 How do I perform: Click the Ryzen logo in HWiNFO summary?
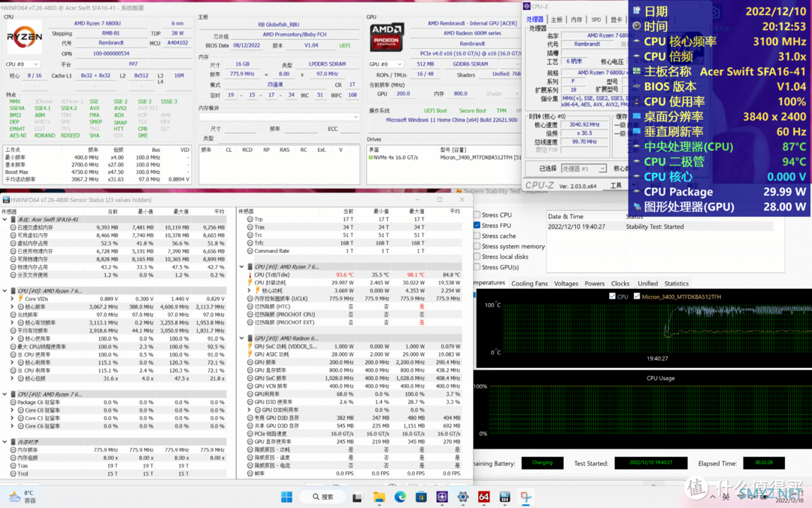[x=24, y=37]
